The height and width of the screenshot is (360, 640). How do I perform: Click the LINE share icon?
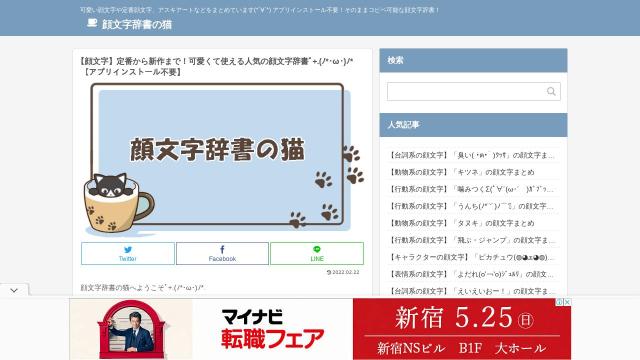[317, 249]
